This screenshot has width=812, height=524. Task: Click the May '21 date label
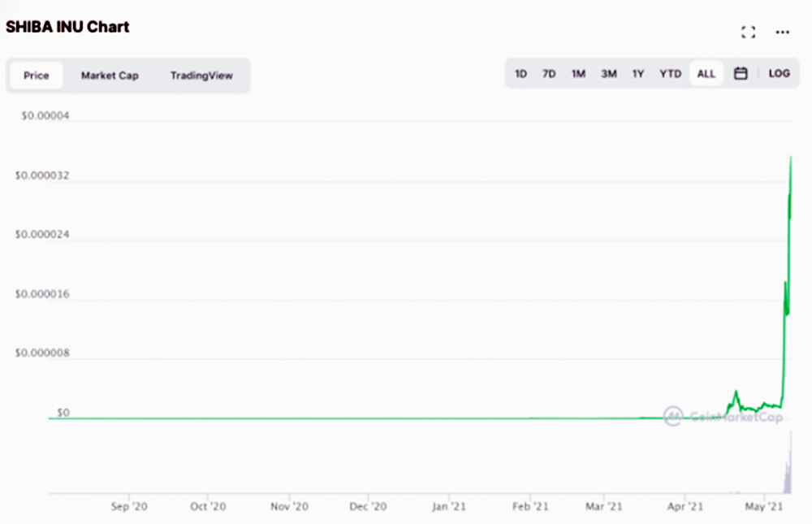coord(764,506)
